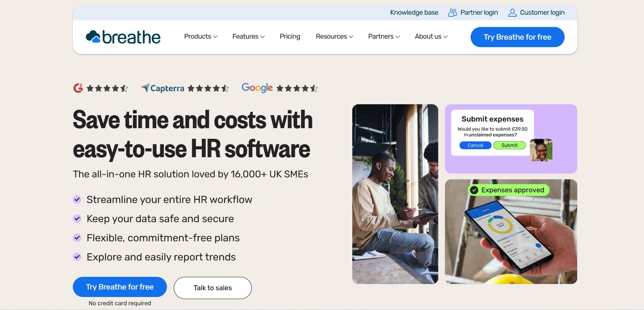Expand the About us menu
The width and height of the screenshot is (644, 310).
click(431, 37)
